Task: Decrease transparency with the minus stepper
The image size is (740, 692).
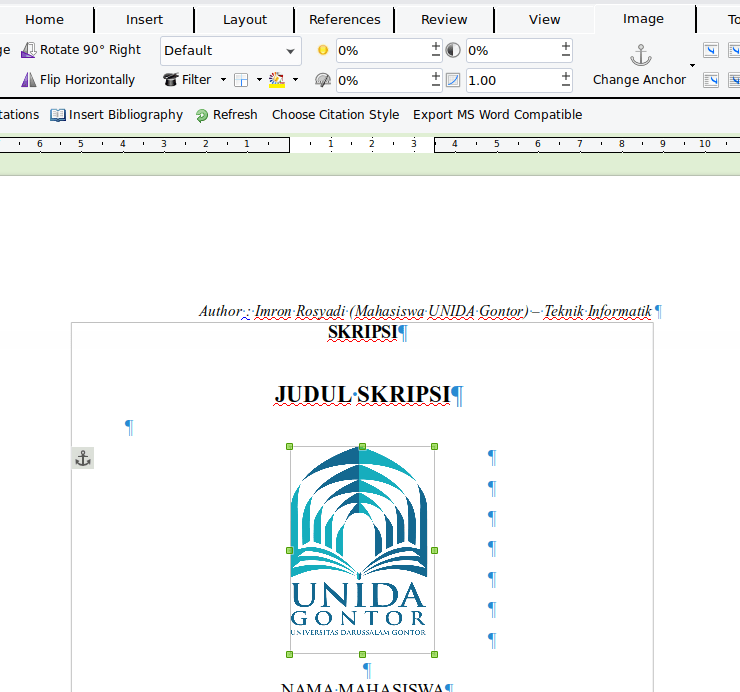Action: click(436, 85)
